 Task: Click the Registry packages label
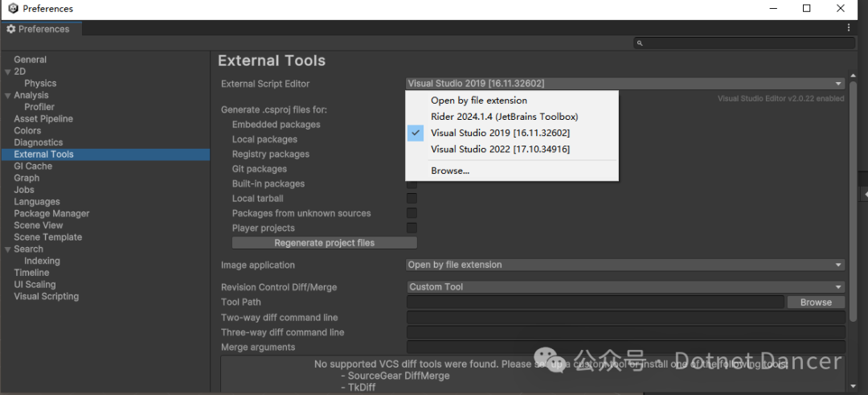click(x=271, y=154)
